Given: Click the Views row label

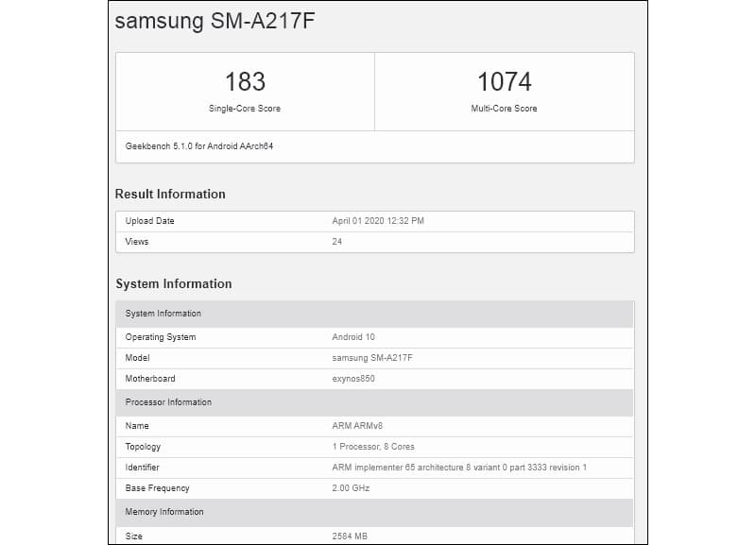Looking at the screenshot, I should click(137, 242).
